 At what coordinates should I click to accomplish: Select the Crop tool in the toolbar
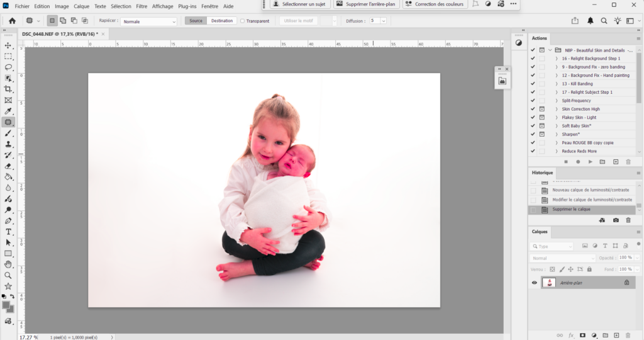(x=8, y=89)
